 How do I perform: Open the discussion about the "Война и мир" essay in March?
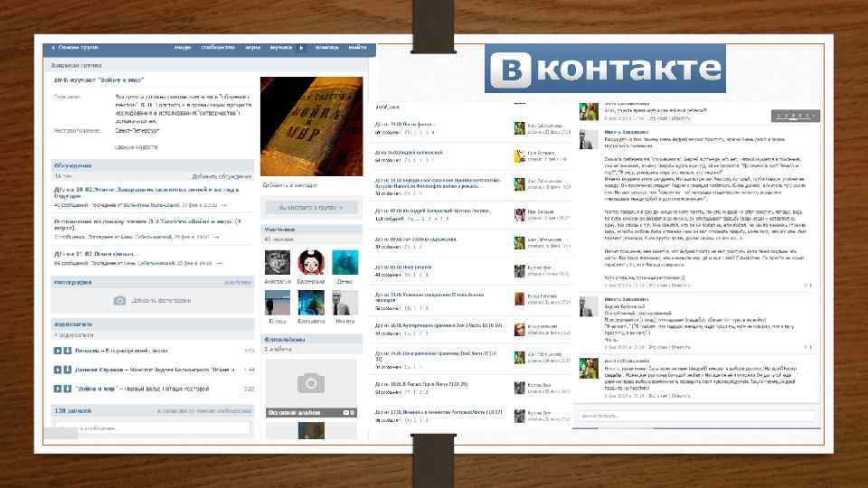pyautogui.click(x=147, y=224)
